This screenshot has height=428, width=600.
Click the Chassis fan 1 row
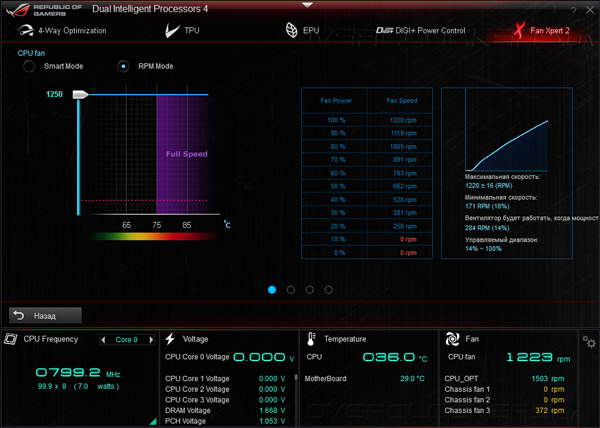coord(504,389)
